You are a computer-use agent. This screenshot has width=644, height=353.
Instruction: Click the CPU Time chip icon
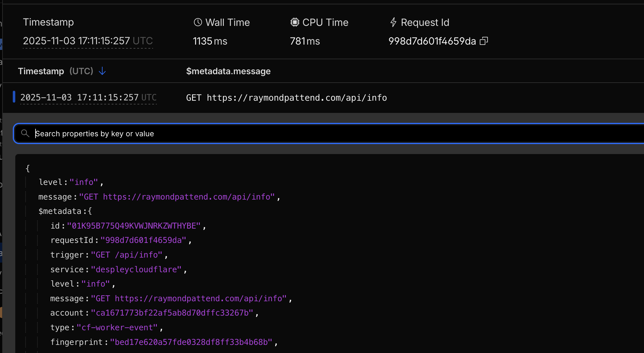click(x=295, y=22)
